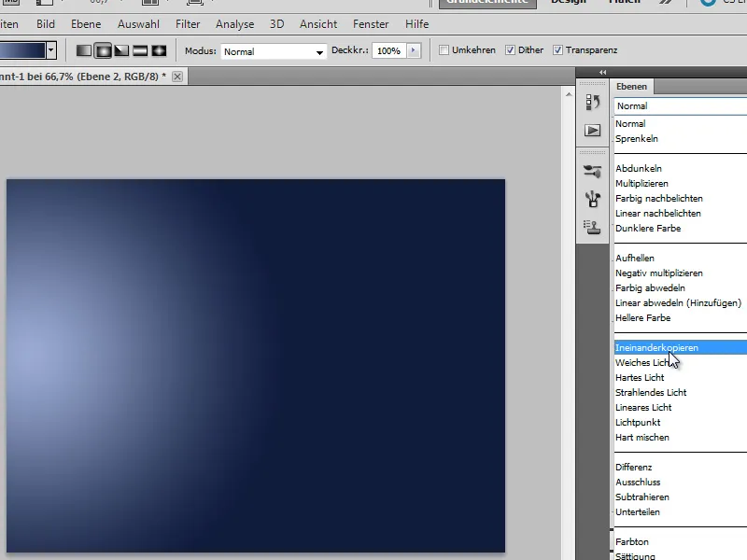Open the Clone Source stamp icon
This screenshot has height=560, width=747.
[x=593, y=227]
